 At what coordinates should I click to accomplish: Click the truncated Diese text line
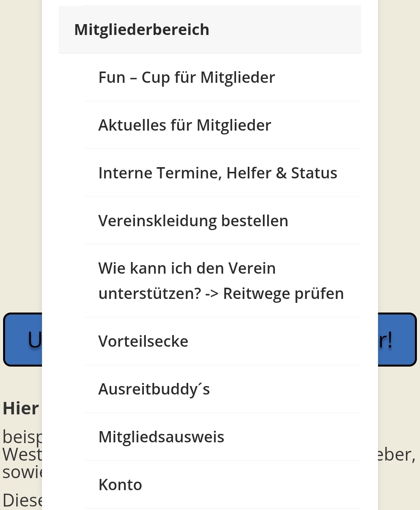[x=22, y=500]
